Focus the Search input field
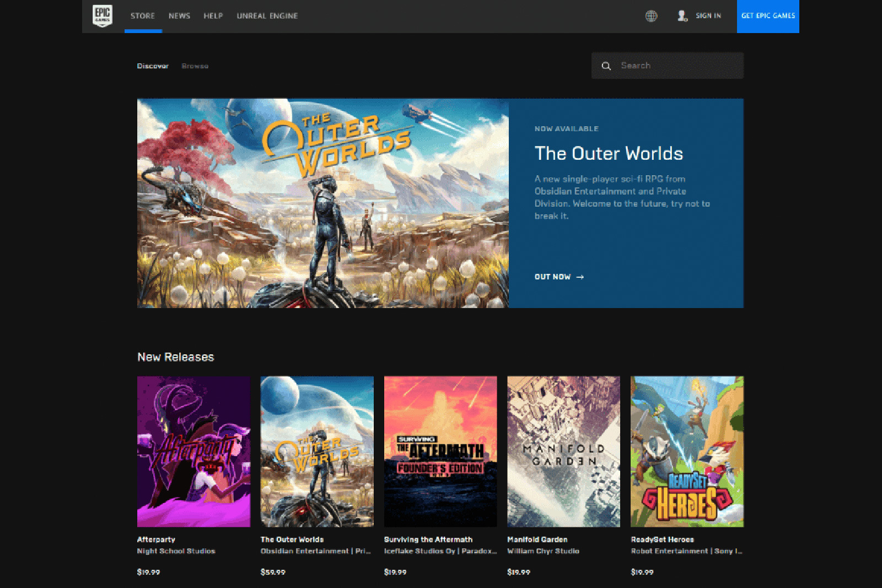The height and width of the screenshot is (588, 882). tap(678, 66)
